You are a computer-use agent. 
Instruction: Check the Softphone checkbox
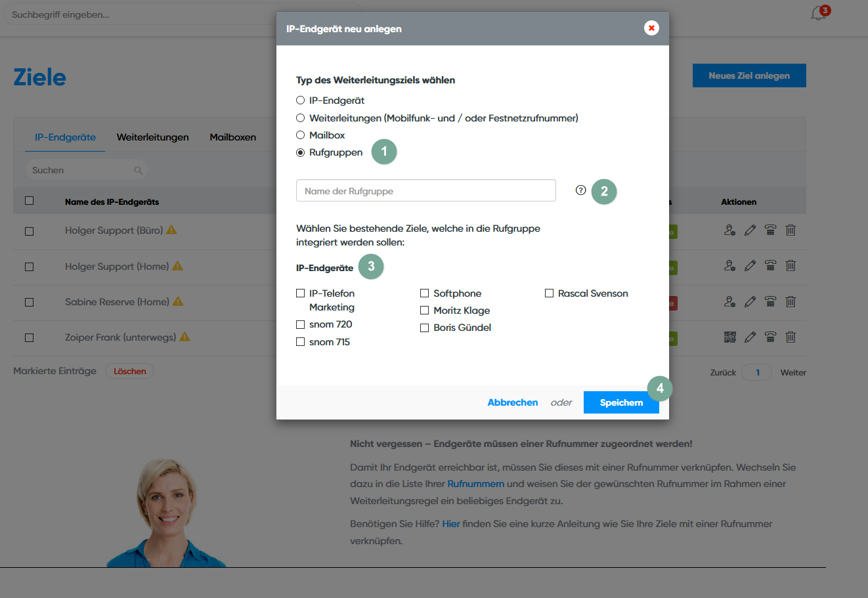(425, 293)
